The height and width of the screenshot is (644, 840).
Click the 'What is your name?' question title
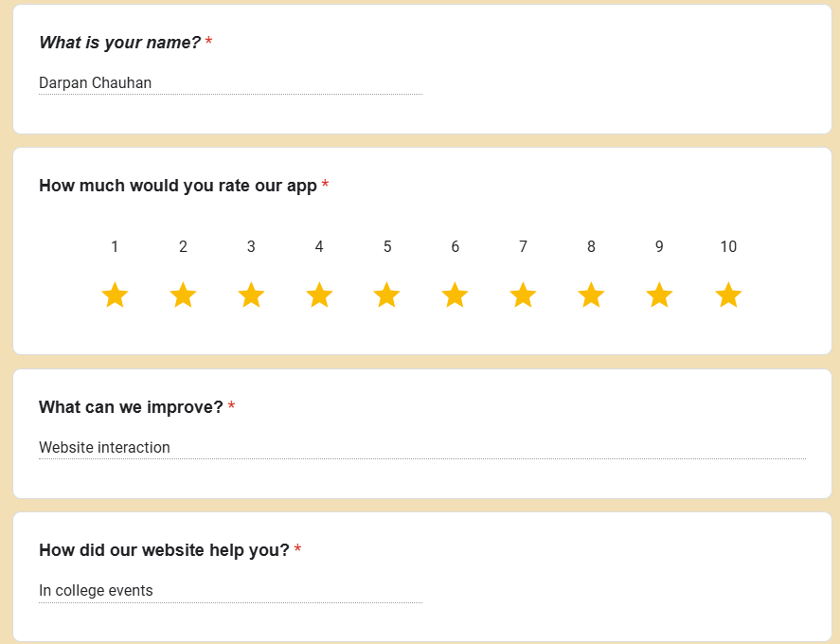119,43
